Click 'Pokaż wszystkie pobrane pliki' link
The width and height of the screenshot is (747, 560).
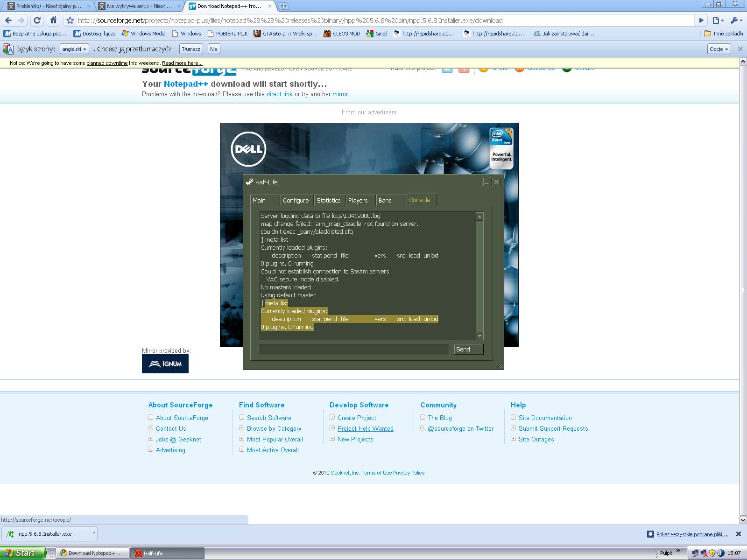point(692,534)
